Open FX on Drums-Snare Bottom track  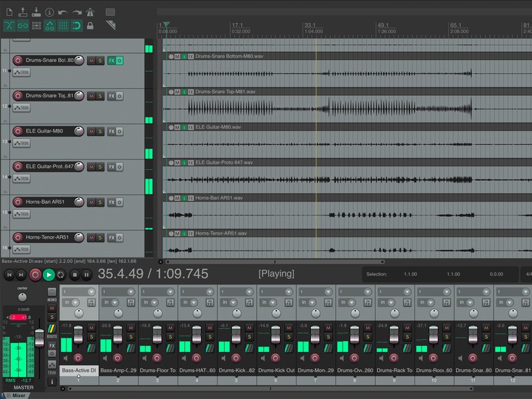(111, 61)
